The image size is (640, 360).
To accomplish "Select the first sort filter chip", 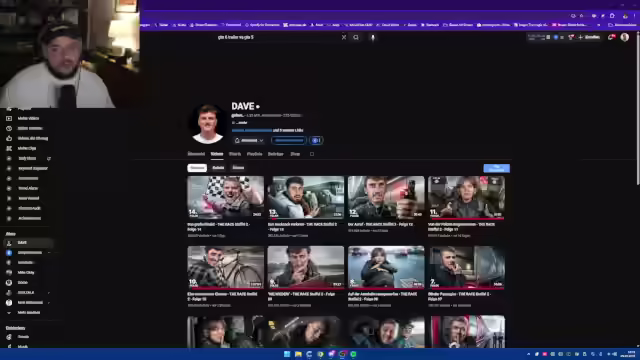I will coord(197,168).
